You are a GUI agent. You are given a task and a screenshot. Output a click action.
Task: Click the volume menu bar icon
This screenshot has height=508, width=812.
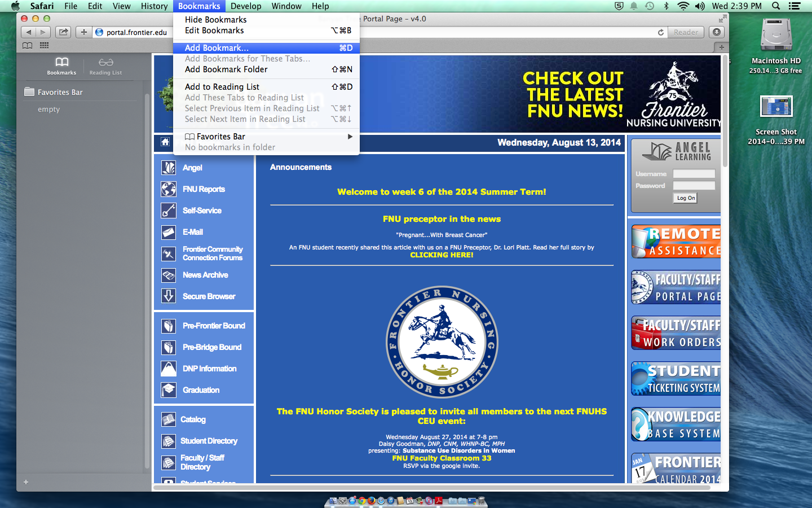[700, 6]
